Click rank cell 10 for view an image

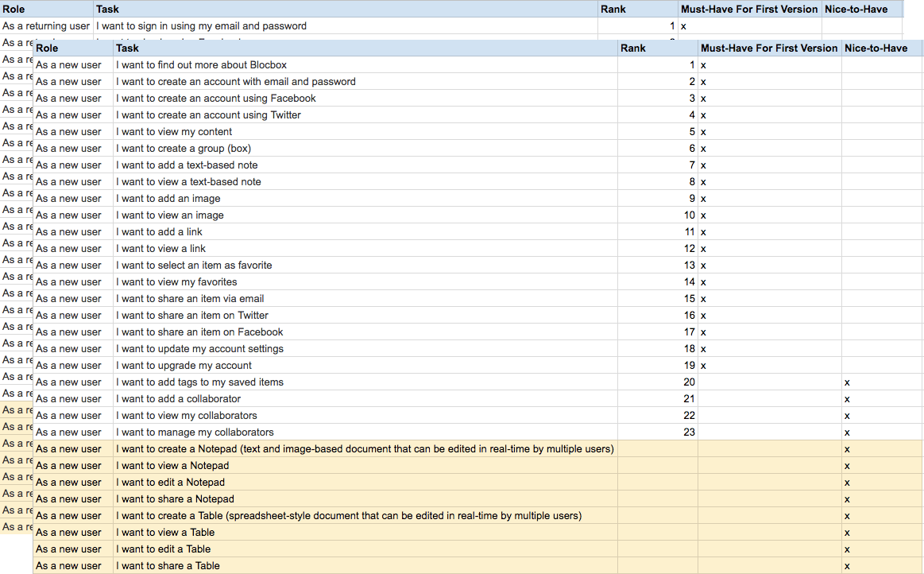[x=658, y=215]
